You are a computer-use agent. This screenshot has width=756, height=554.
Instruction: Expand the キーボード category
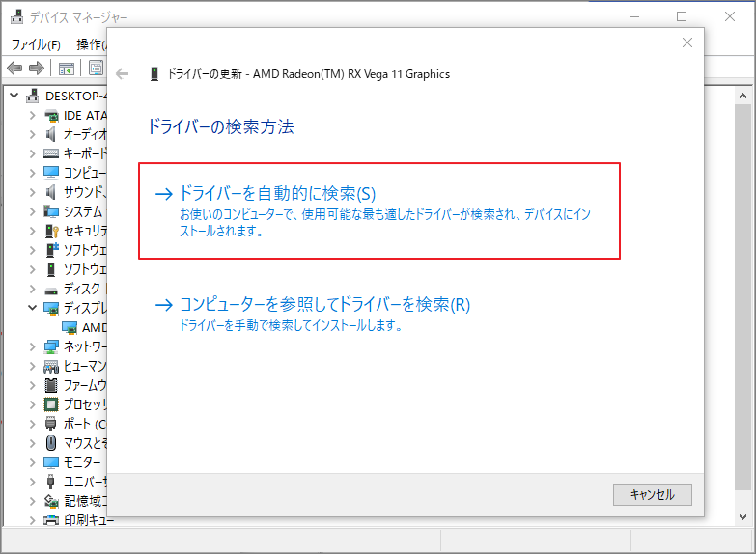pyautogui.click(x=32, y=153)
